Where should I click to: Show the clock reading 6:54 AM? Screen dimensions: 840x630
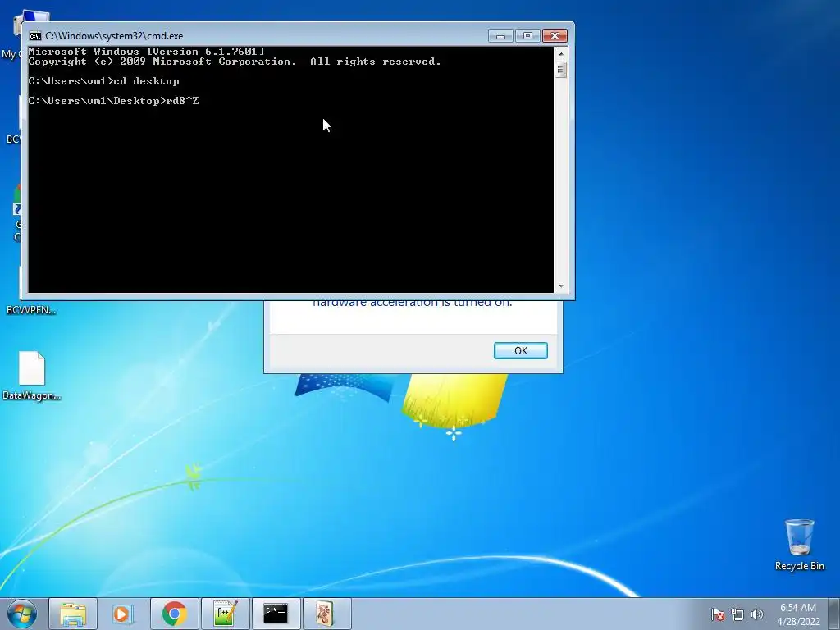click(x=798, y=608)
